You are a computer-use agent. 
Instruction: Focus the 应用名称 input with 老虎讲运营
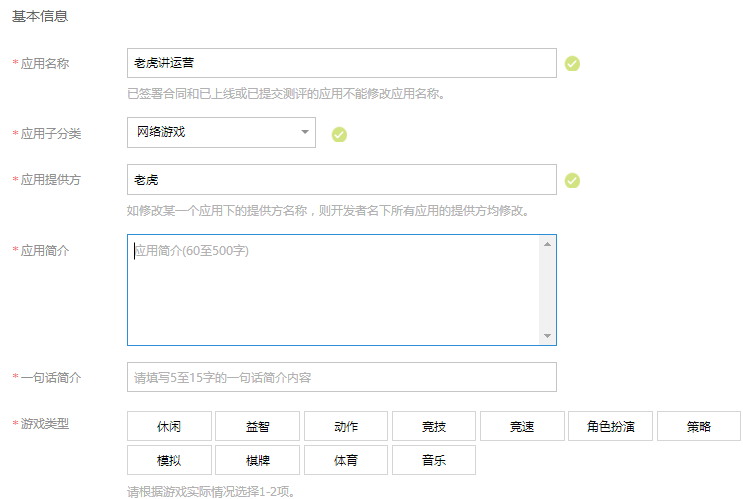[341, 63]
